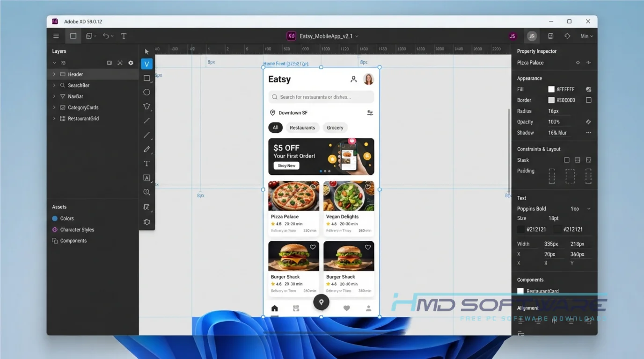Click the search for restaurants field
Screen dimensions: 644x359
321,97
